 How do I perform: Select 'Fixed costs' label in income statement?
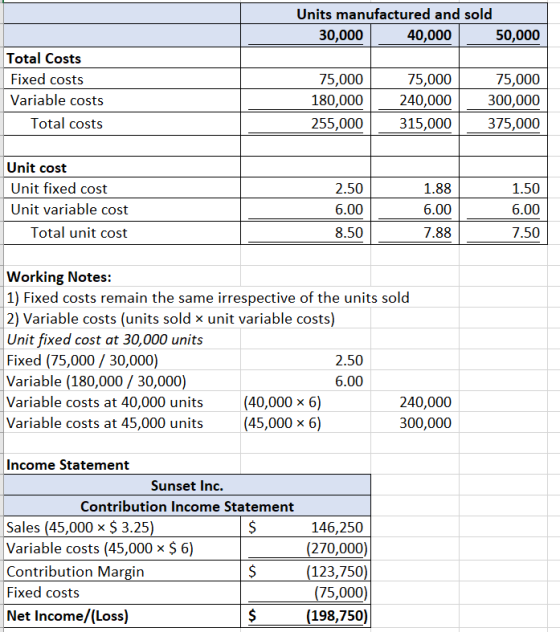[x=122, y=592]
